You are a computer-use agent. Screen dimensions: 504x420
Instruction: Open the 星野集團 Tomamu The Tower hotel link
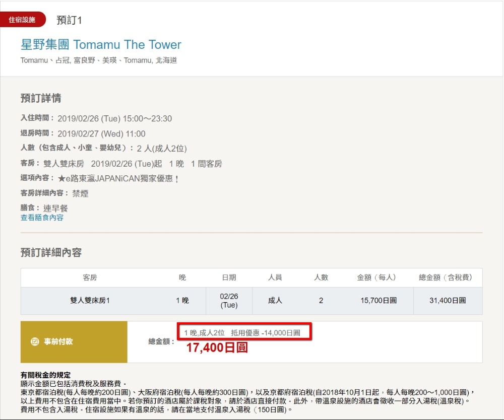coord(101,44)
